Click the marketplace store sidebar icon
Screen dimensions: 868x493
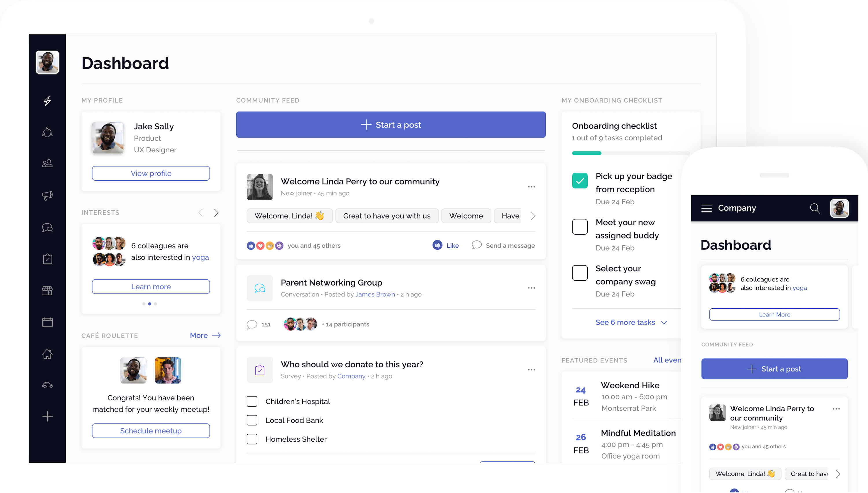click(47, 290)
